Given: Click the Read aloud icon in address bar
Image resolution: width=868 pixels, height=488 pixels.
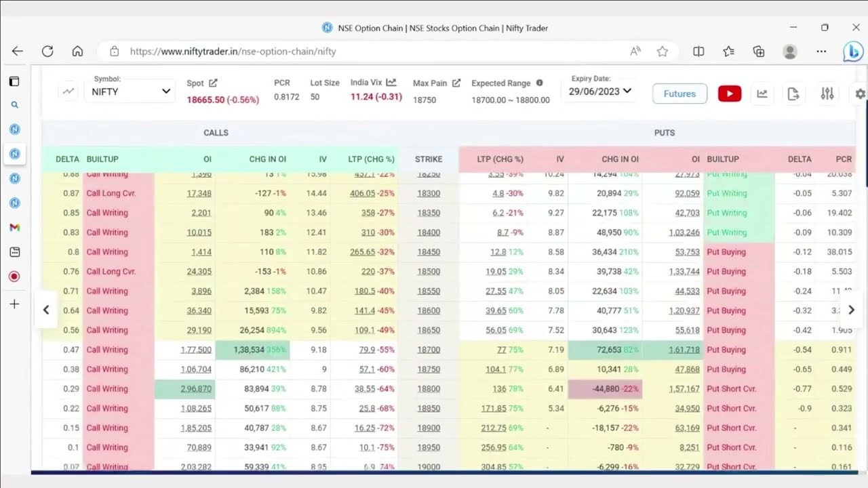Looking at the screenshot, I should [x=635, y=51].
